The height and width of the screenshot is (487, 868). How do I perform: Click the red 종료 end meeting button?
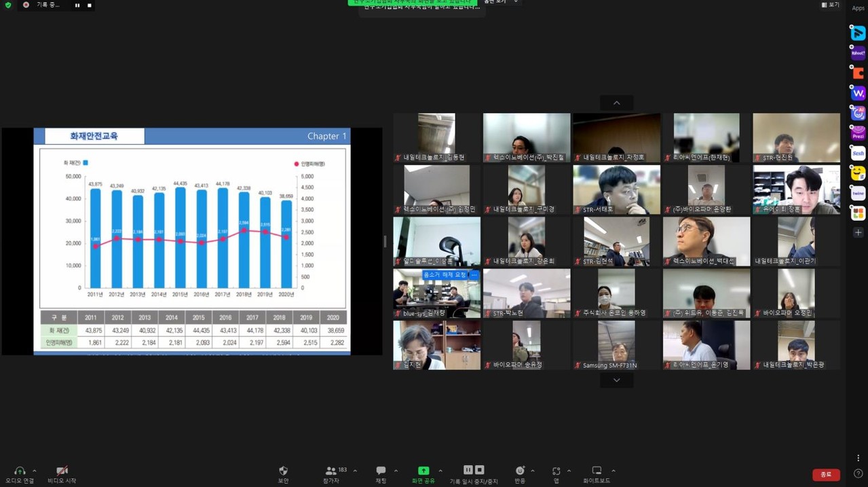826,475
